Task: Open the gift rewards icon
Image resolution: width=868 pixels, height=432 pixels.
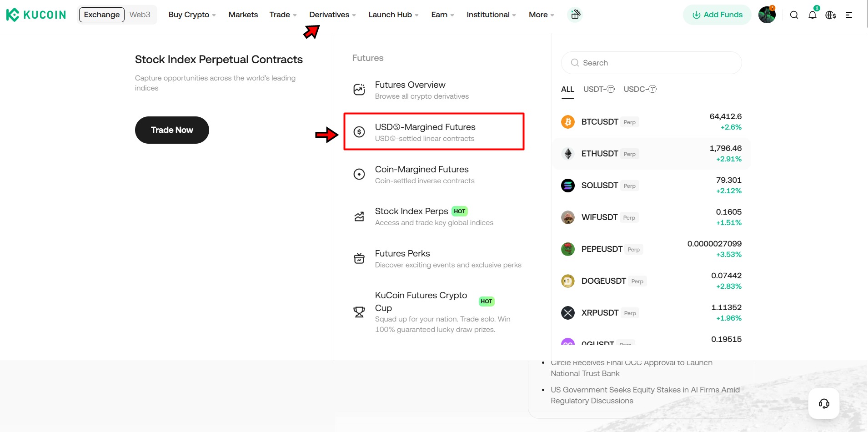Action: (575, 15)
